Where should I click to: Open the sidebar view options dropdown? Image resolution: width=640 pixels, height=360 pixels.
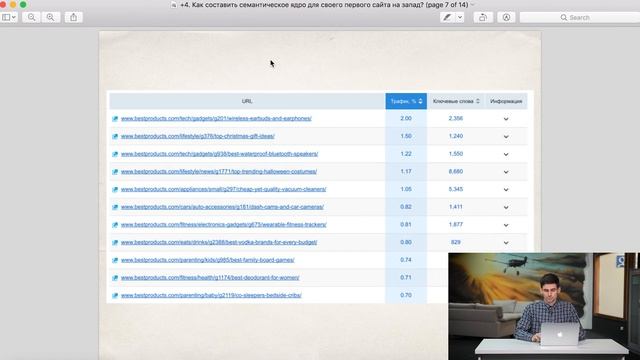[x=9, y=17]
